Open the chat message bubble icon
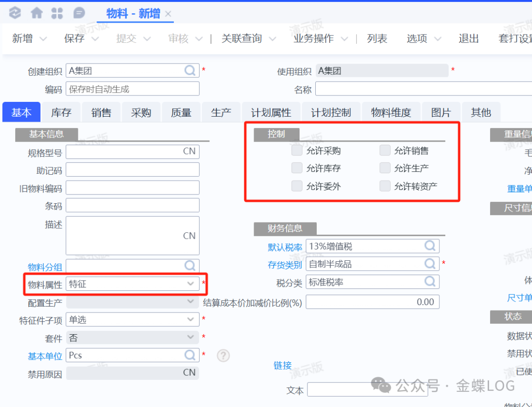Image resolution: width=532 pixels, height=407 pixels. tap(79, 13)
